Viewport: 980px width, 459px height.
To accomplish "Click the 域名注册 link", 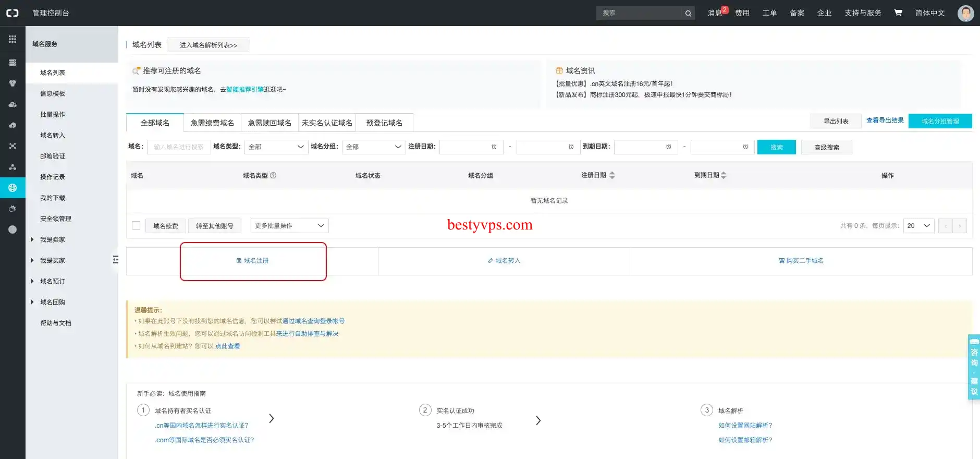I will tap(253, 261).
